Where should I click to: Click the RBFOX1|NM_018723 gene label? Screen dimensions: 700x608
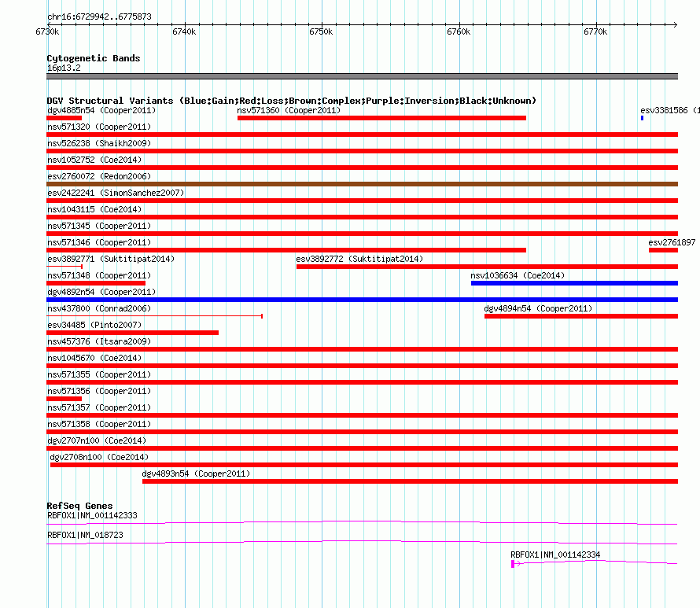(85, 535)
